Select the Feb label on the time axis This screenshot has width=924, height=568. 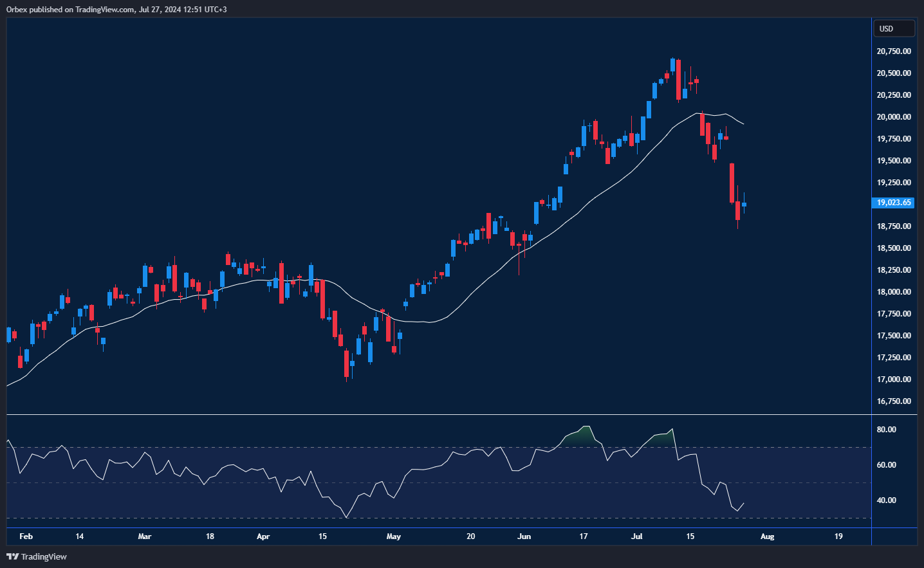[x=26, y=536]
